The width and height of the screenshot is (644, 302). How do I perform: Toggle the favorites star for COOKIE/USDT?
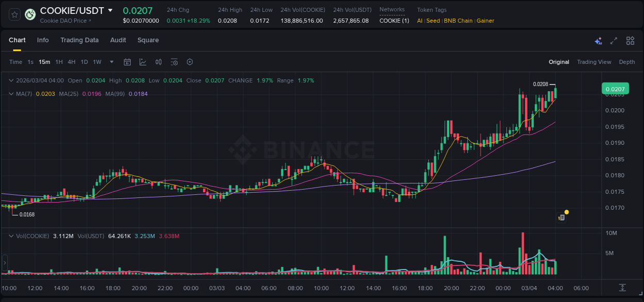pos(14,14)
